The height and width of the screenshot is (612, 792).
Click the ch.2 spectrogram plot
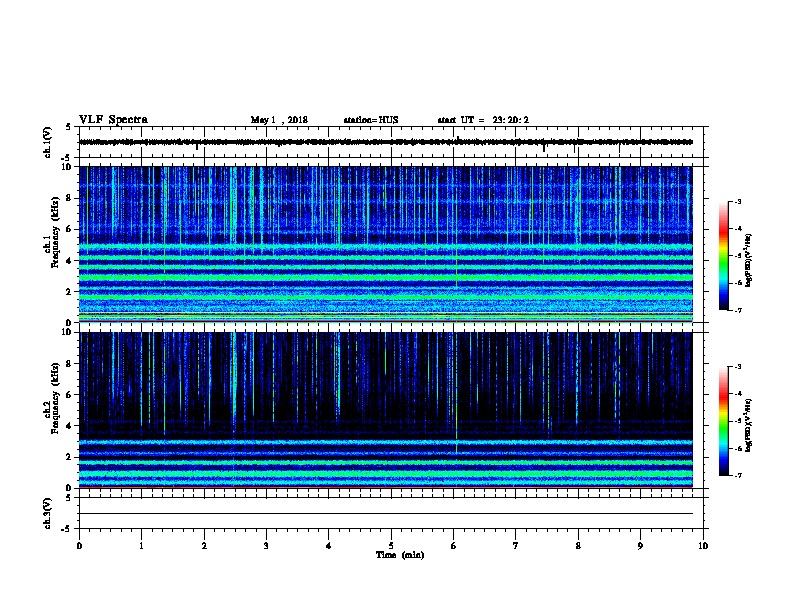click(x=386, y=410)
